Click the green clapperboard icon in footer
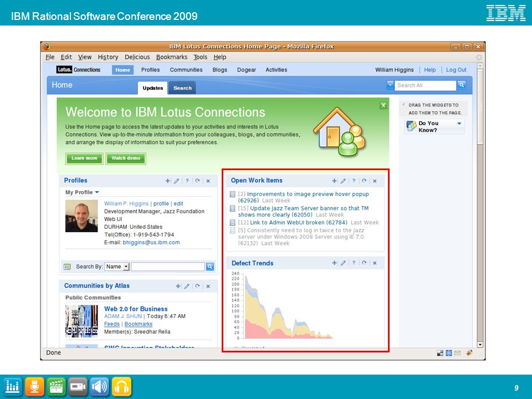Viewport: 532px width, 399px height. pyautogui.click(x=56, y=386)
